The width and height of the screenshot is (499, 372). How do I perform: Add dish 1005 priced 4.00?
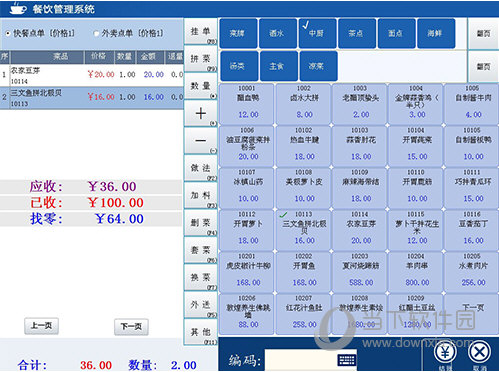472,104
